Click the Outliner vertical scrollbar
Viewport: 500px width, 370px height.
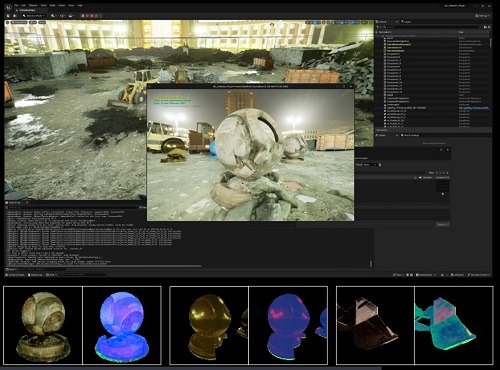491,43
